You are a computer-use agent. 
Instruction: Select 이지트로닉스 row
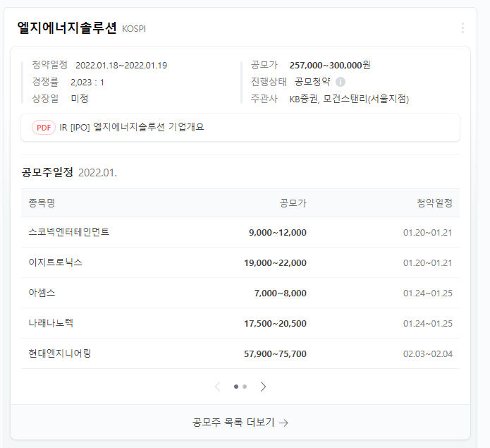point(240,262)
